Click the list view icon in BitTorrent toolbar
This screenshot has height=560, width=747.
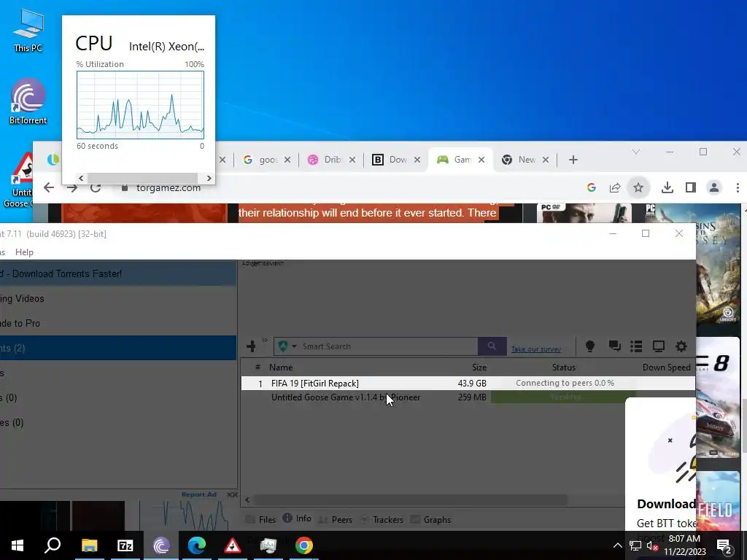(x=636, y=346)
